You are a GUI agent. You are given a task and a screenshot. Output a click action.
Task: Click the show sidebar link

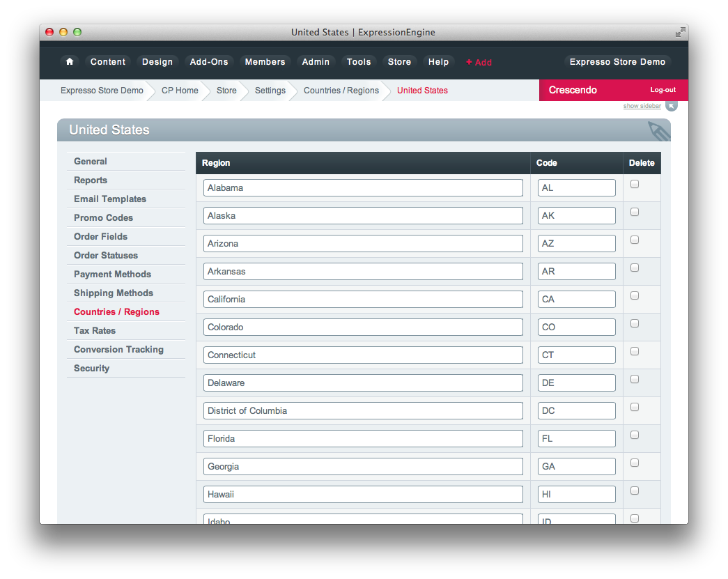point(642,106)
